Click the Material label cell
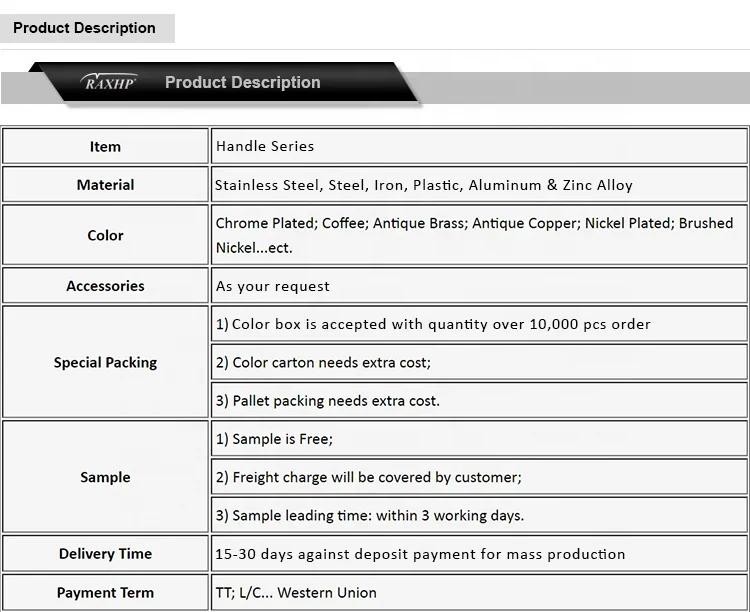750x612 pixels. 105,185
